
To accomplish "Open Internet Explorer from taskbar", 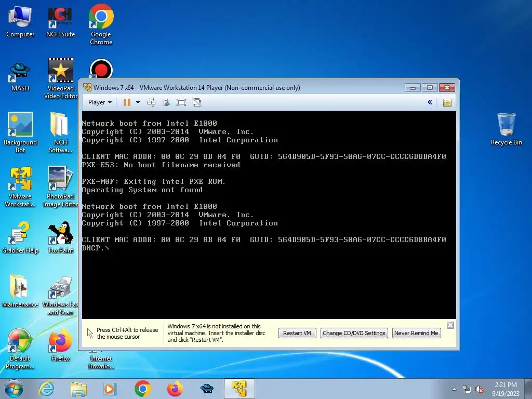I will click(46, 389).
